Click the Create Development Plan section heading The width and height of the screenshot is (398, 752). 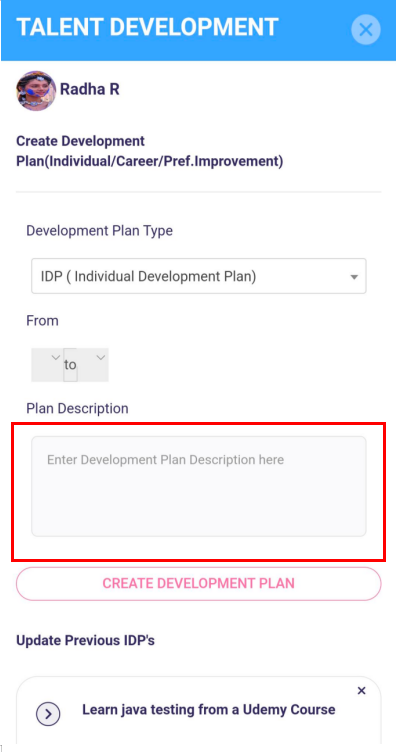[150, 152]
